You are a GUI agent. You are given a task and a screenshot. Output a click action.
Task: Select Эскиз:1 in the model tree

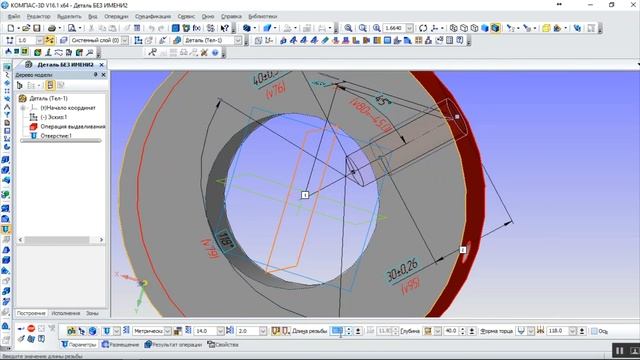53,117
